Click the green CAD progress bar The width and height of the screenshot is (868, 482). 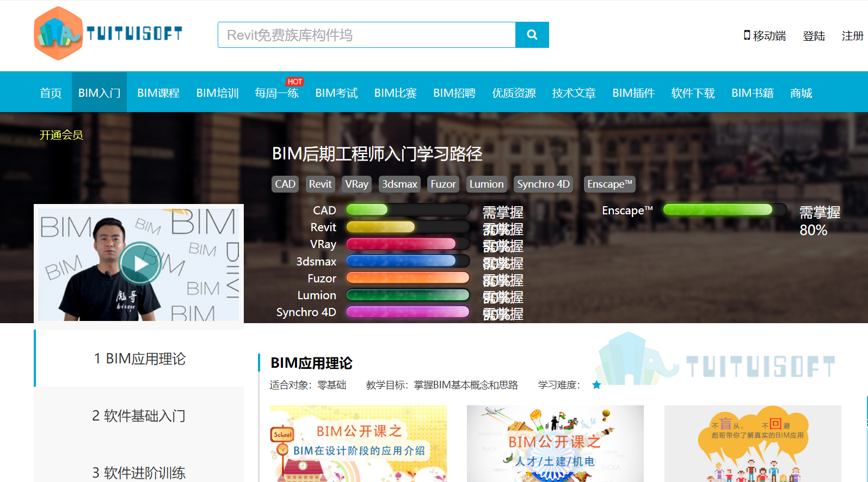point(408,209)
